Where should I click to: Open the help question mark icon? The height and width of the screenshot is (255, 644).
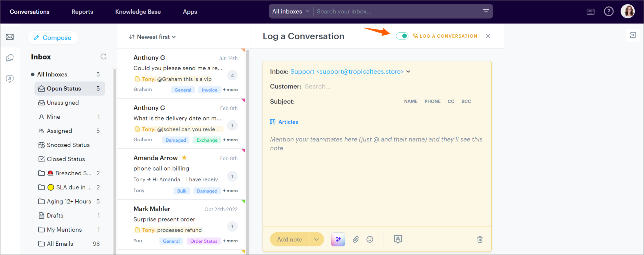tap(608, 11)
